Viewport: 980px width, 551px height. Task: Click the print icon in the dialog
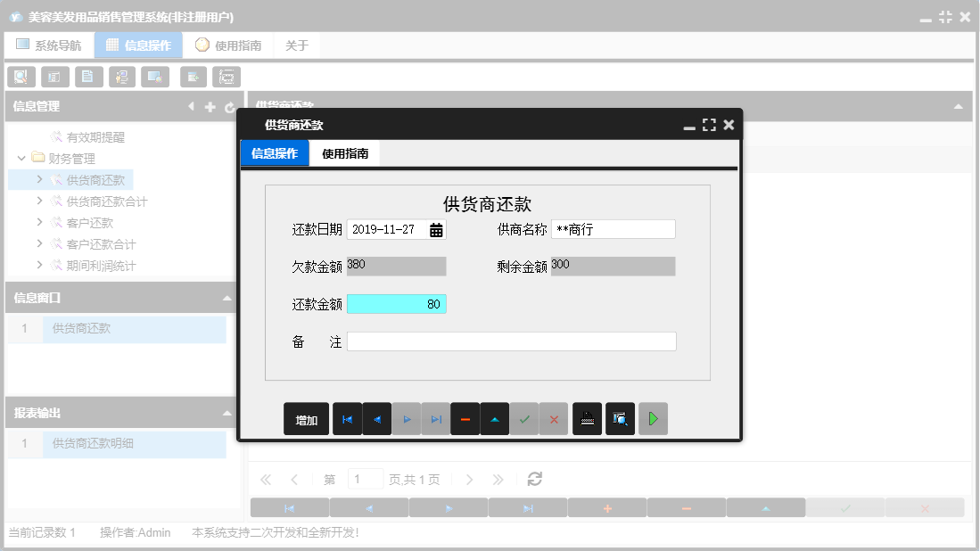(x=587, y=418)
